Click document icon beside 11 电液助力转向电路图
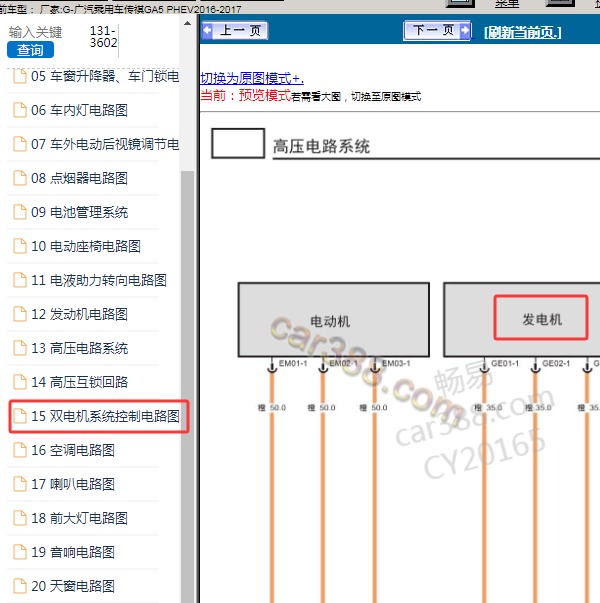The width and height of the screenshot is (600, 603). (20, 280)
